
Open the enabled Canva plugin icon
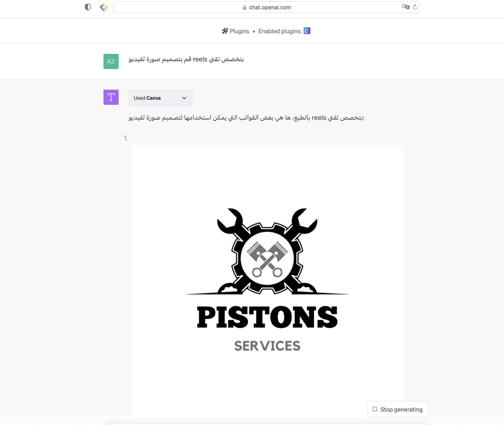(307, 31)
